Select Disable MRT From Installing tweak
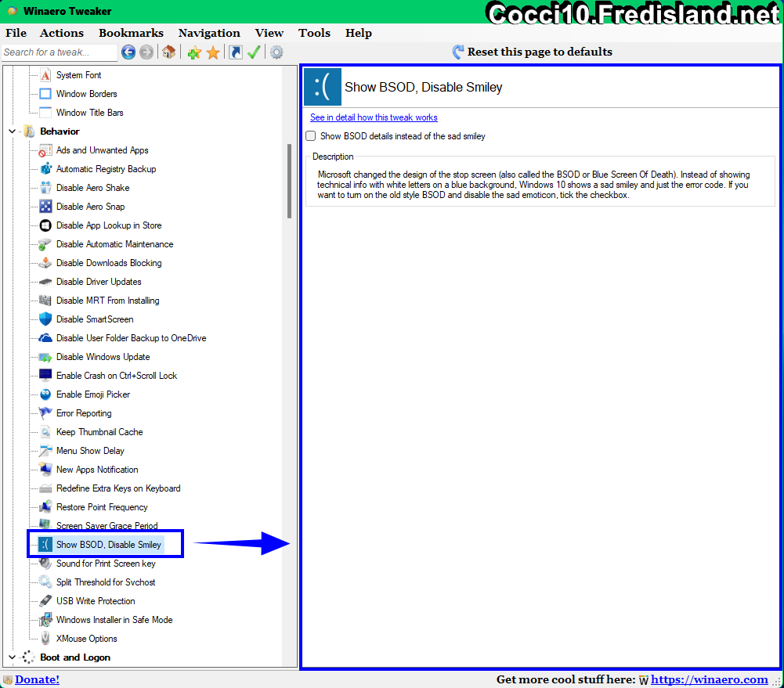784x688 pixels. coord(108,301)
